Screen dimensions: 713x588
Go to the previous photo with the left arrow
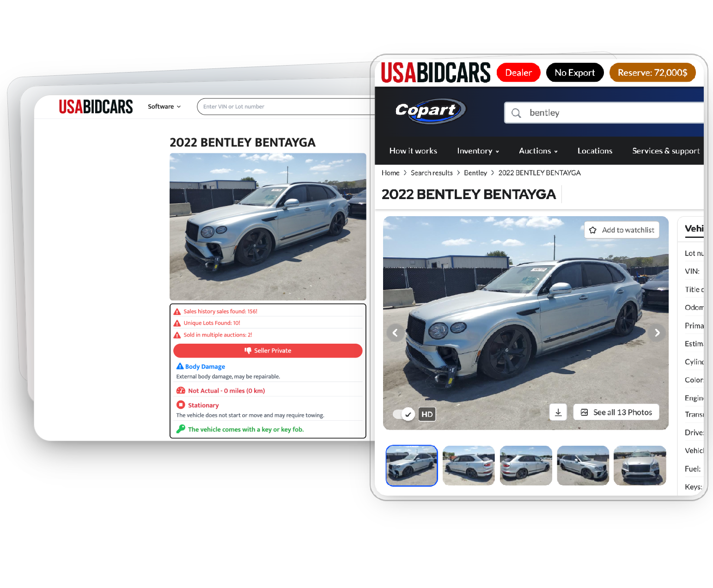(x=395, y=333)
